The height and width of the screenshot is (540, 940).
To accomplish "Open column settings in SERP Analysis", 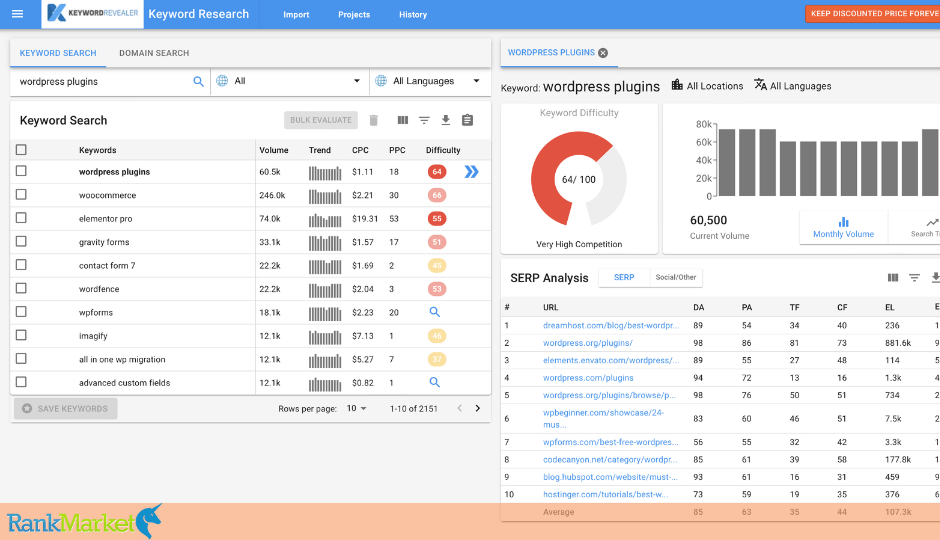I will [x=893, y=277].
